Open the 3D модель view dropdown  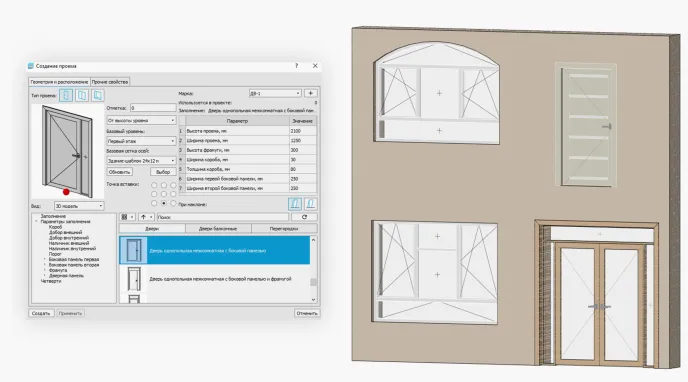pyautogui.click(x=79, y=206)
